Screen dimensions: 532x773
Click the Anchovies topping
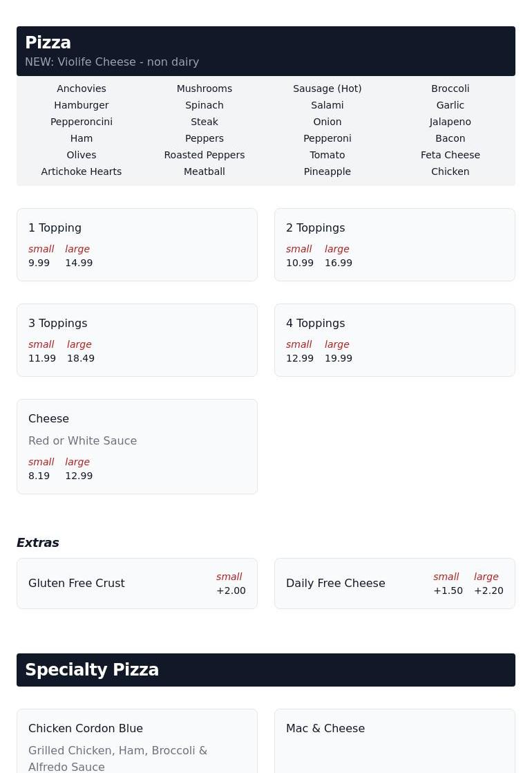(x=82, y=89)
